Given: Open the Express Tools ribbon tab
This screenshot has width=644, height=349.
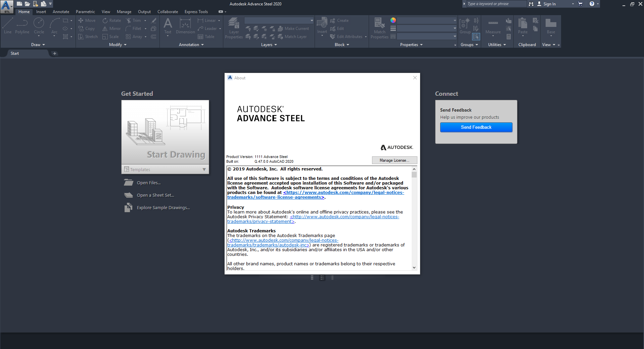Looking at the screenshot, I should pos(196,12).
